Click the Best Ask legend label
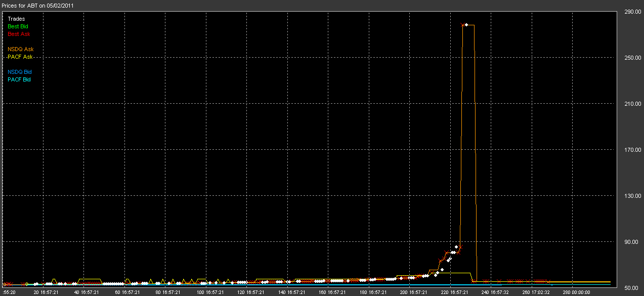Screen dimensions: 644x296 click(x=19, y=34)
